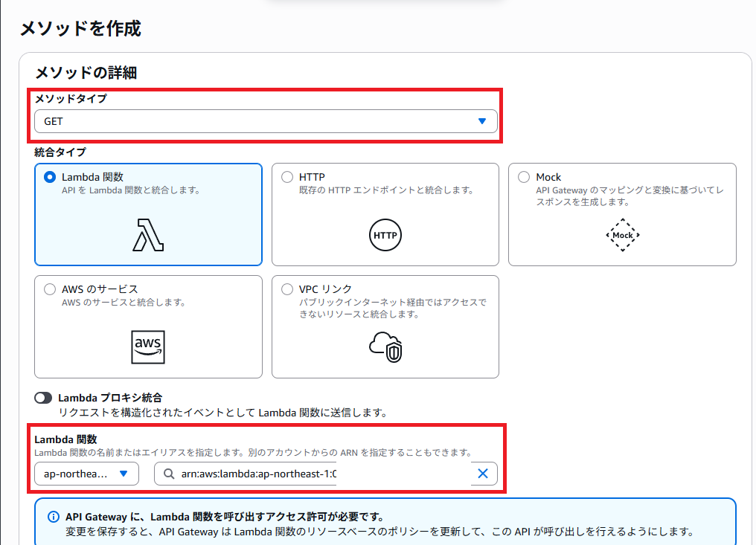Click the aws logo icon
This screenshot has width=756, height=545.
(x=148, y=347)
